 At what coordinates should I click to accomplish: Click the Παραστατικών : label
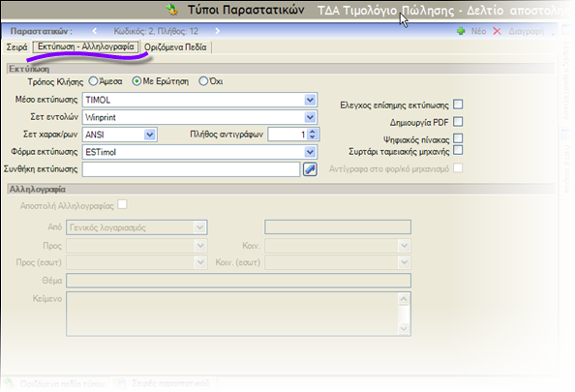pos(41,31)
